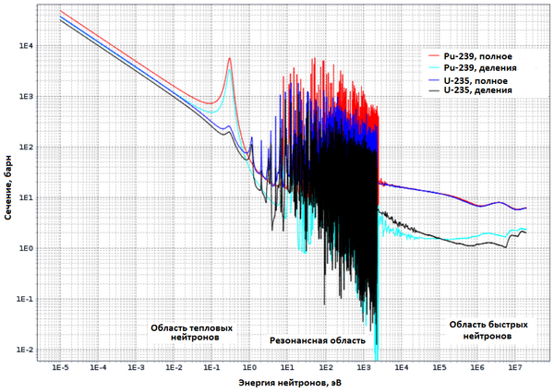Click the blue U-235 полное legend line
Screen dimensions: 554x392
coord(433,80)
